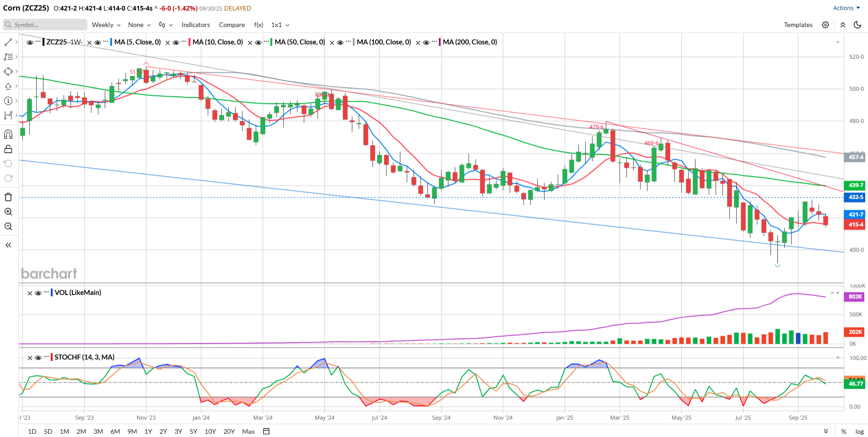Viewport: 868px width, 437px height.
Task: Toggle visibility of the VOL study
Action: coord(38,293)
